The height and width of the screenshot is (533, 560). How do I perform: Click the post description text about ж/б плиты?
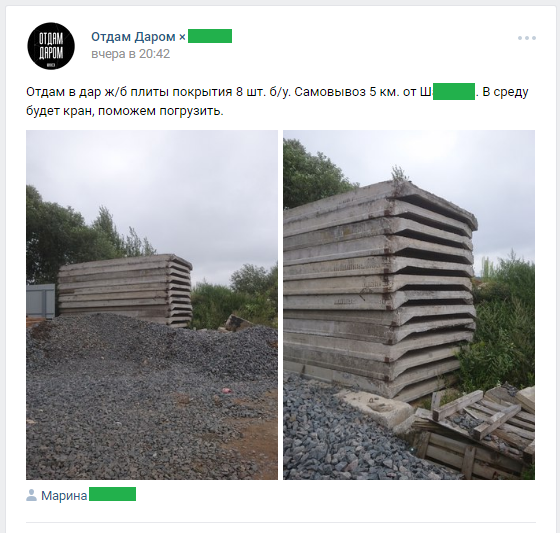[277, 101]
